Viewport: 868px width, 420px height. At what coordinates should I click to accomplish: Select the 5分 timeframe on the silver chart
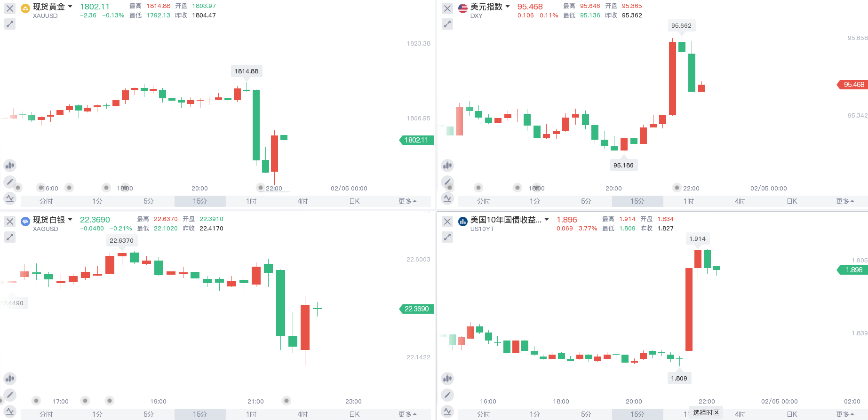click(149, 414)
